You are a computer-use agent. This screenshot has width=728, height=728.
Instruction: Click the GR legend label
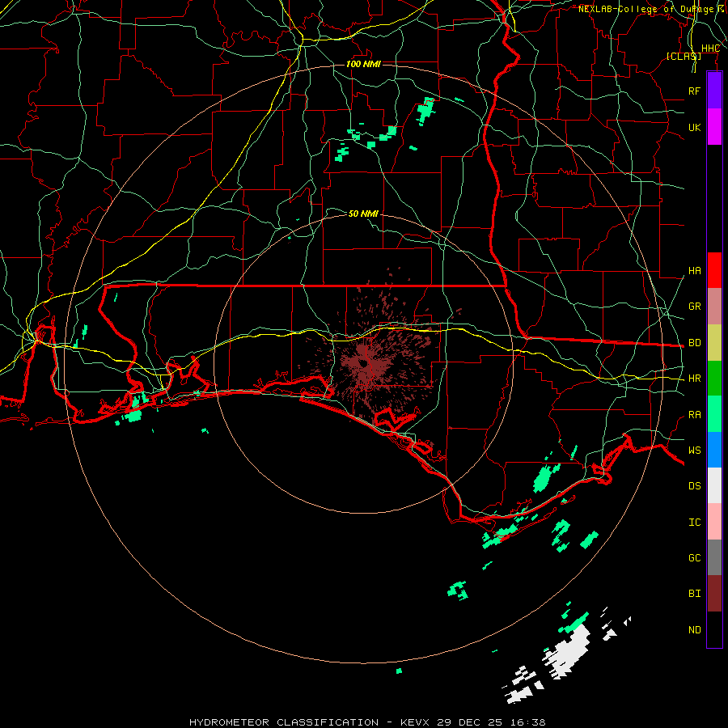[694, 307]
